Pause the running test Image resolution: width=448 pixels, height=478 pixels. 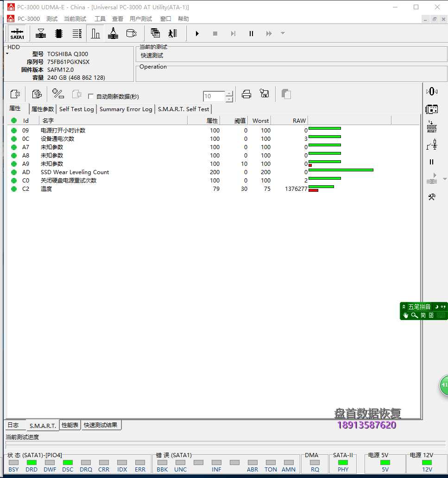coord(251,33)
